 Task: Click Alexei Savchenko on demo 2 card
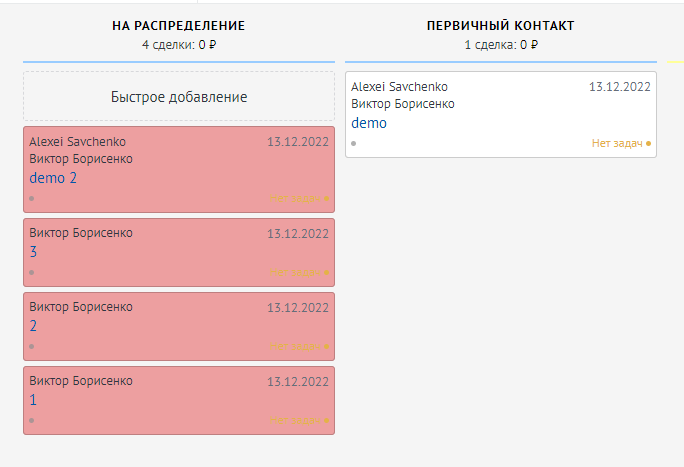78,142
